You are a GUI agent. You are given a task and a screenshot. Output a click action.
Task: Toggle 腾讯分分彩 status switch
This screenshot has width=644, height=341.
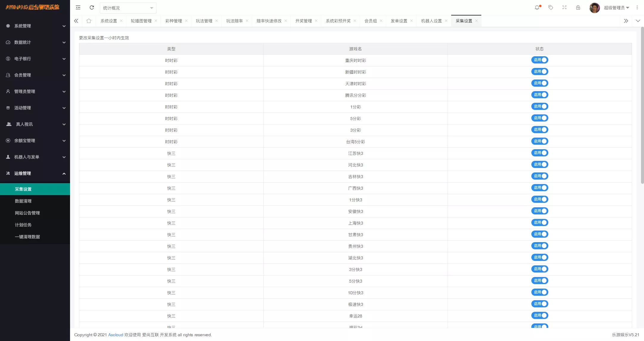click(x=540, y=95)
